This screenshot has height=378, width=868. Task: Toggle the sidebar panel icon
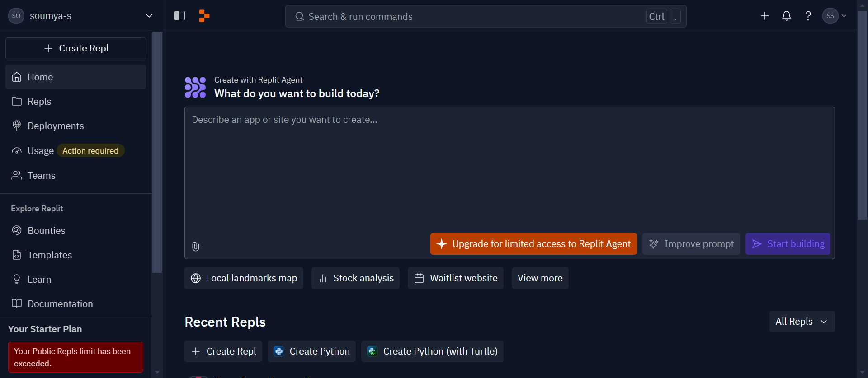[x=179, y=16]
